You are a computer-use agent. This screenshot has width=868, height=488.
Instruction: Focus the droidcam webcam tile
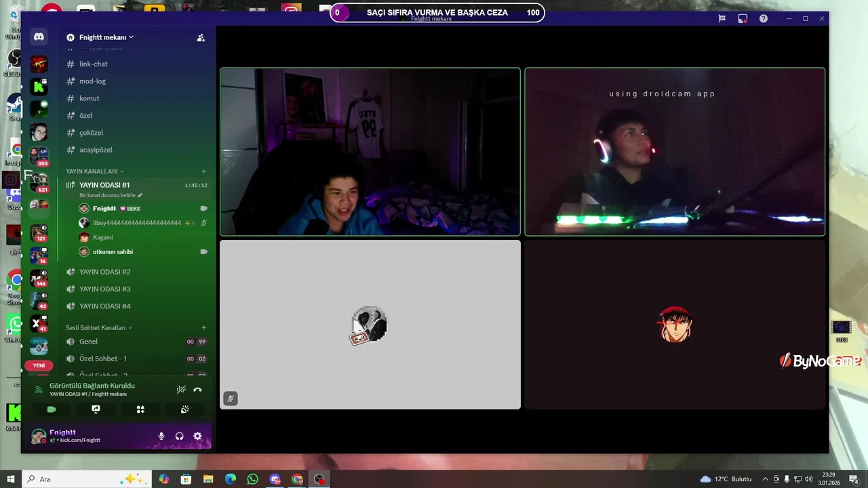(675, 152)
